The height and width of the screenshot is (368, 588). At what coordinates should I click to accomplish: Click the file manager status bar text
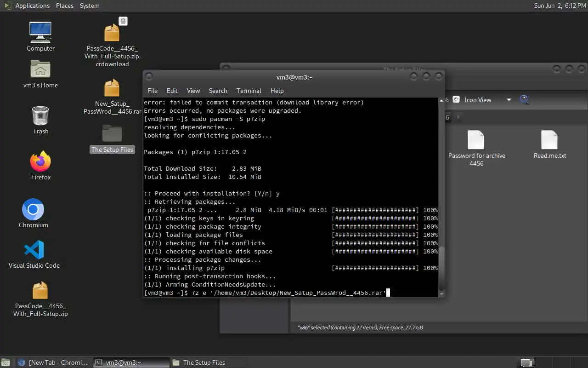[360, 328]
